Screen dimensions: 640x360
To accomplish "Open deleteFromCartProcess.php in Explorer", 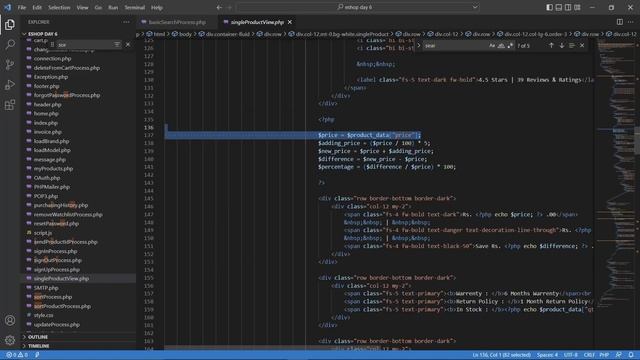I will coord(67,68).
